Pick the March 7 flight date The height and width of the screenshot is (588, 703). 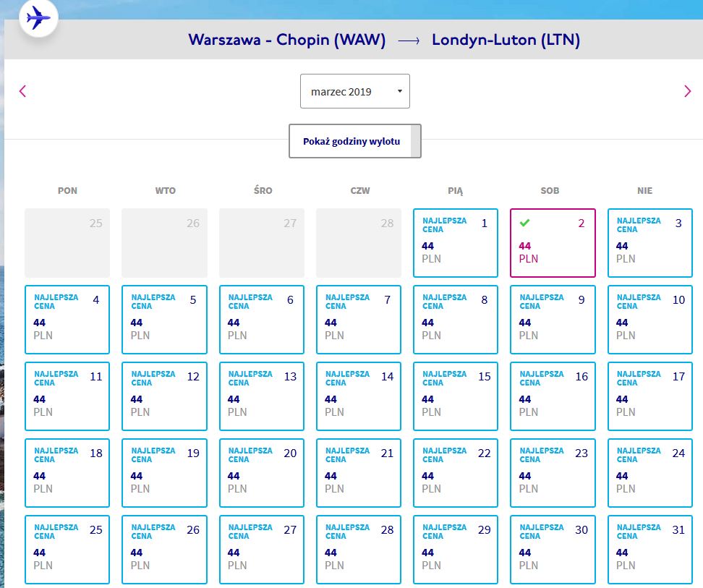(359, 320)
